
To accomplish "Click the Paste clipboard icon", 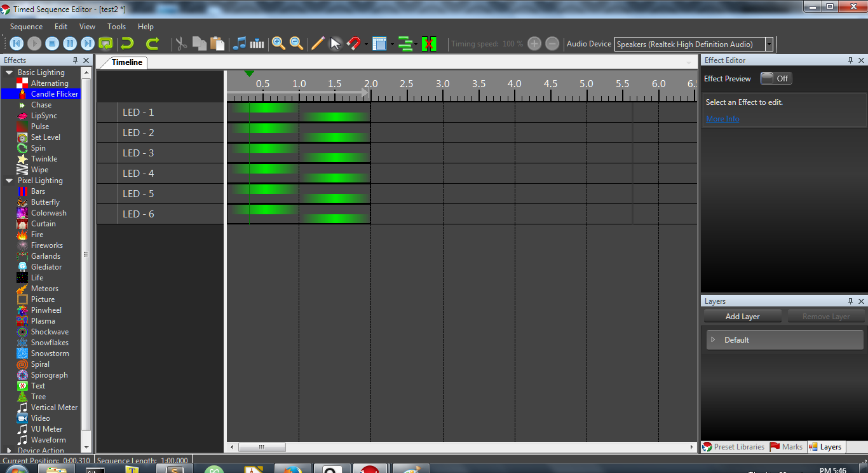I will [x=217, y=44].
